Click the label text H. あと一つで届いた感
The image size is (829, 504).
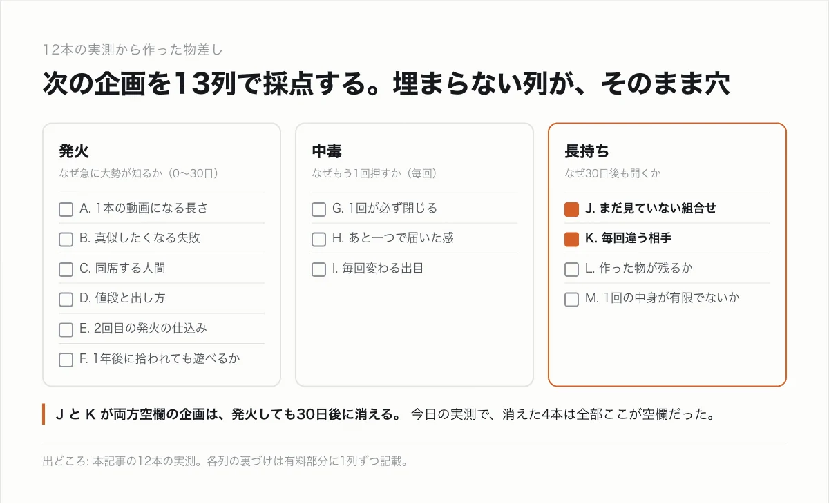tap(393, 238)
